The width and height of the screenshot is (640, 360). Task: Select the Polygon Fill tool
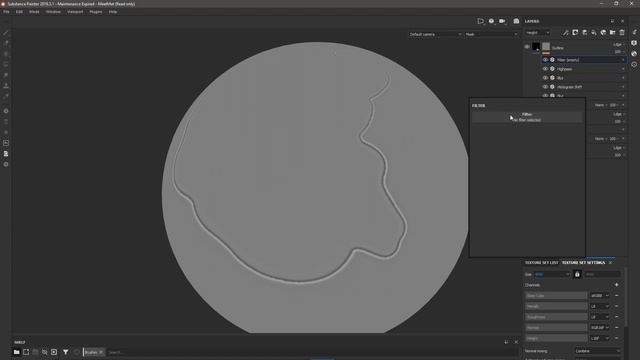point(6,64)
